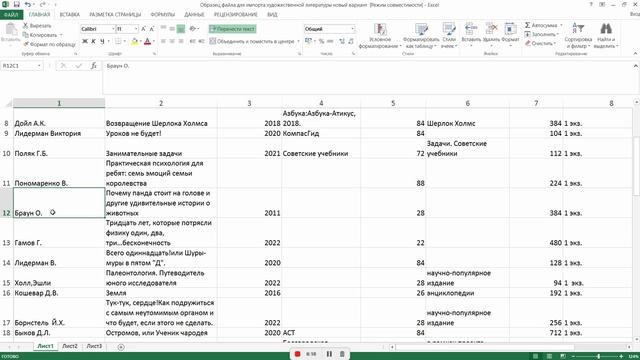This screenshot has width=640, height=360.
Task: Click the cell borders icon
Action: 118,41
